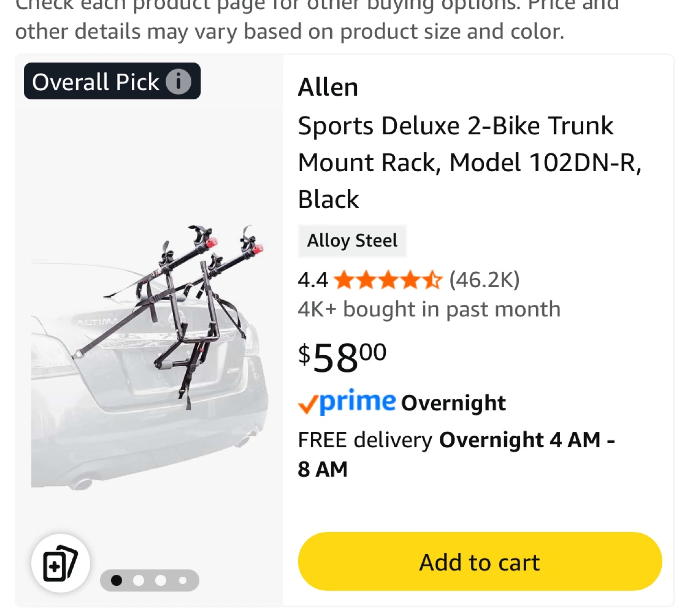The width and height of the screenshot is (690, 616).
Task: Add the bike rack to cart
Action: pyautogui.click(x=480, y=561)
